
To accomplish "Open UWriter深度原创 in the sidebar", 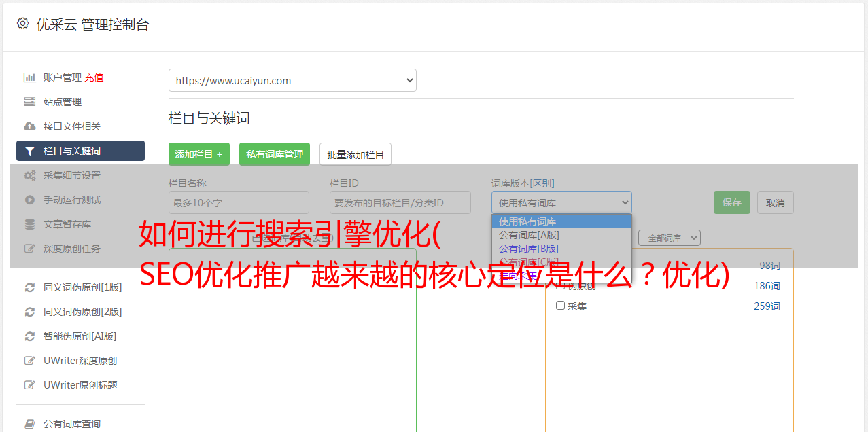I will (80, 361).
